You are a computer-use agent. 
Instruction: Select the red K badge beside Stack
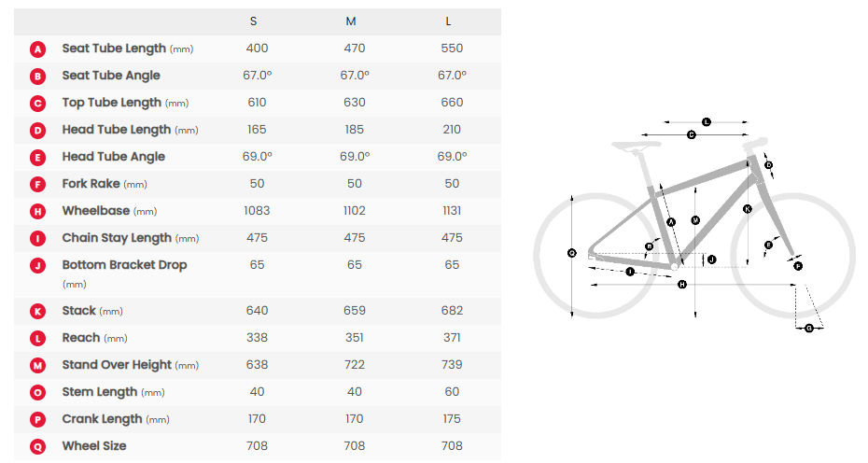[38, 311]
